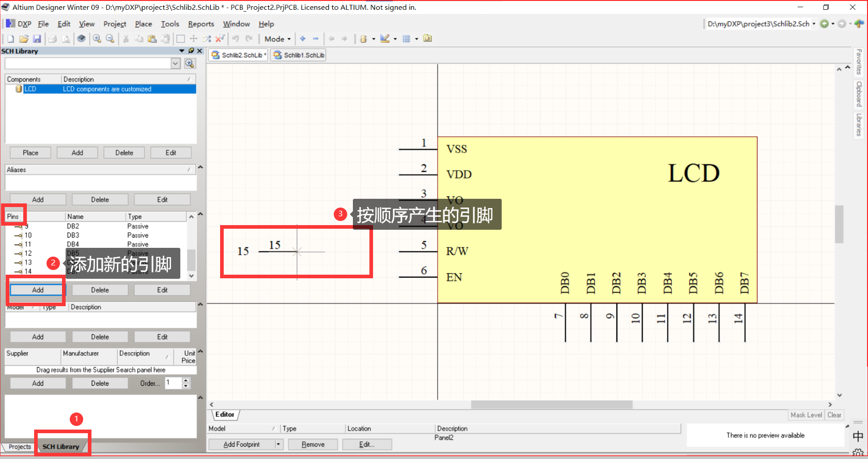The image size is (868, 459).
Task: Add a part with the blue plus icon
Action: tap(303, 39)
